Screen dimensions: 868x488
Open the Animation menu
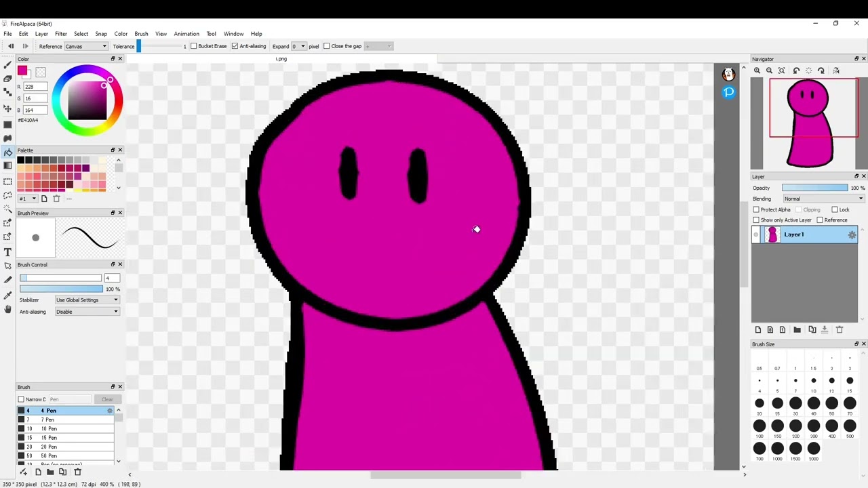coord(186,34)
